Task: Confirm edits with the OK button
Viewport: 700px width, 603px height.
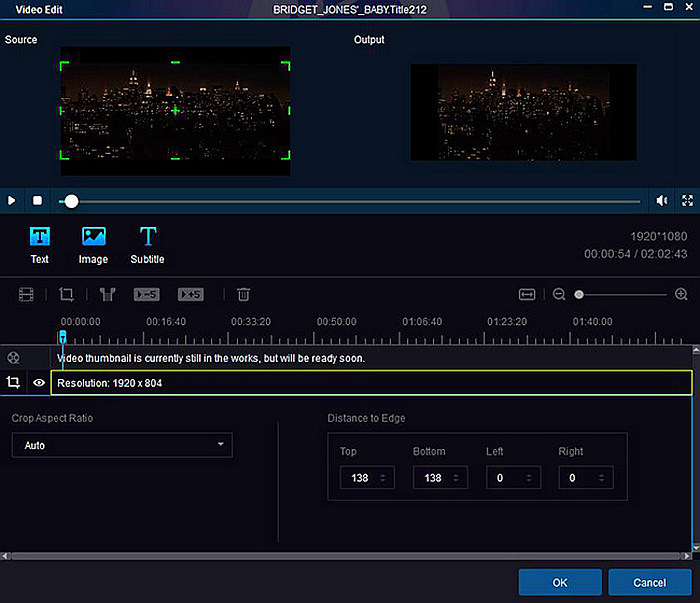Action: tap(560, 582)
